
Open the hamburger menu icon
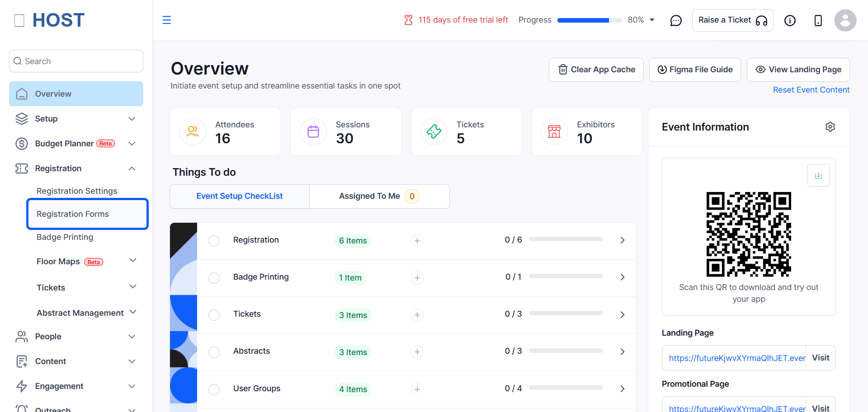point(166,20)
